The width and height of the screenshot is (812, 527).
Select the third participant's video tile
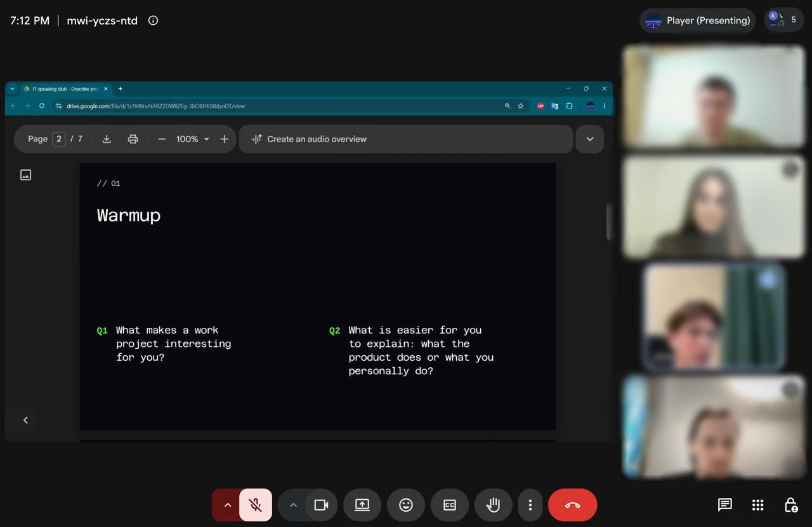(x=714, y=316)
